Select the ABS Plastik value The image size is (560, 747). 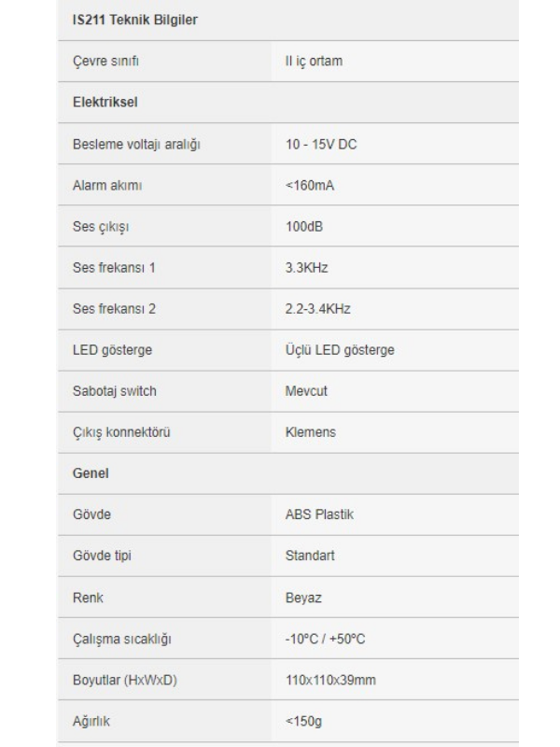click(319, 514)
